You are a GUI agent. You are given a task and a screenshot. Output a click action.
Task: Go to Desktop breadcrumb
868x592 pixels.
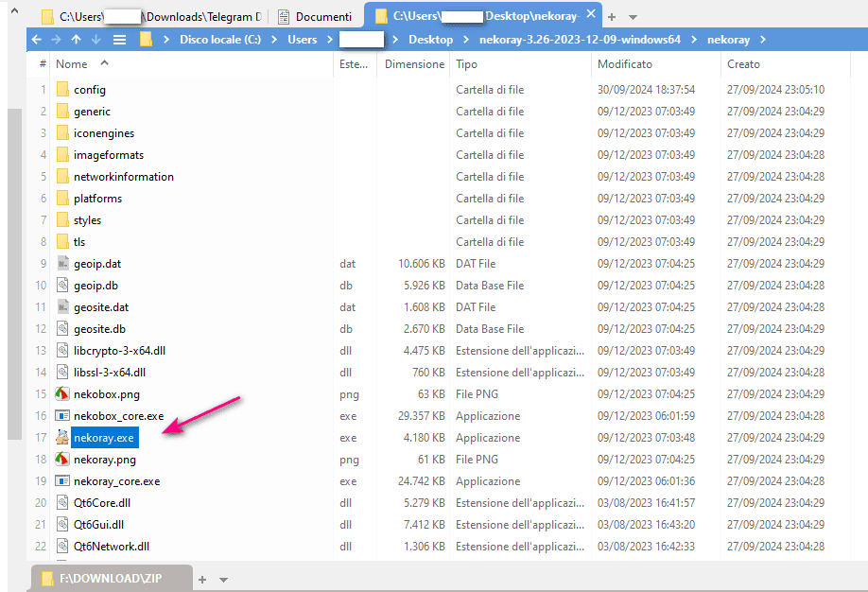point(430,40)
